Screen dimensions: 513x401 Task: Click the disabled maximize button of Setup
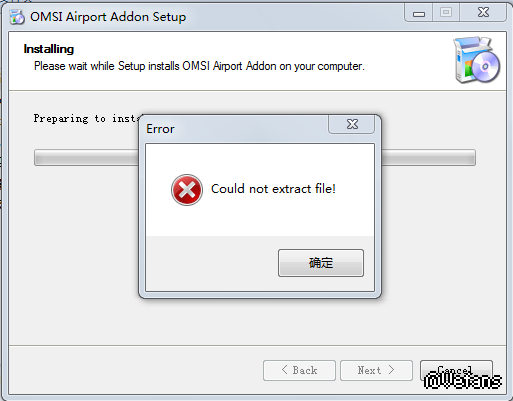click(x=446, y=13)
